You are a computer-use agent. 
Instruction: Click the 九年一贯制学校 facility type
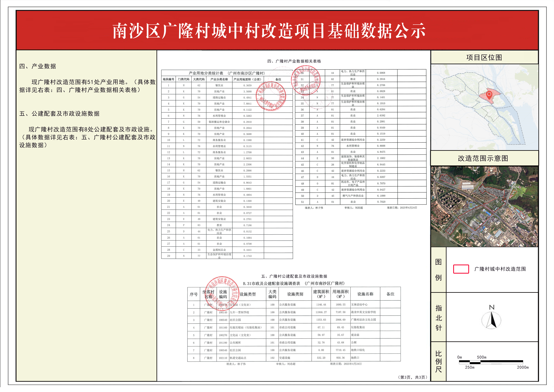coord(239,312)
